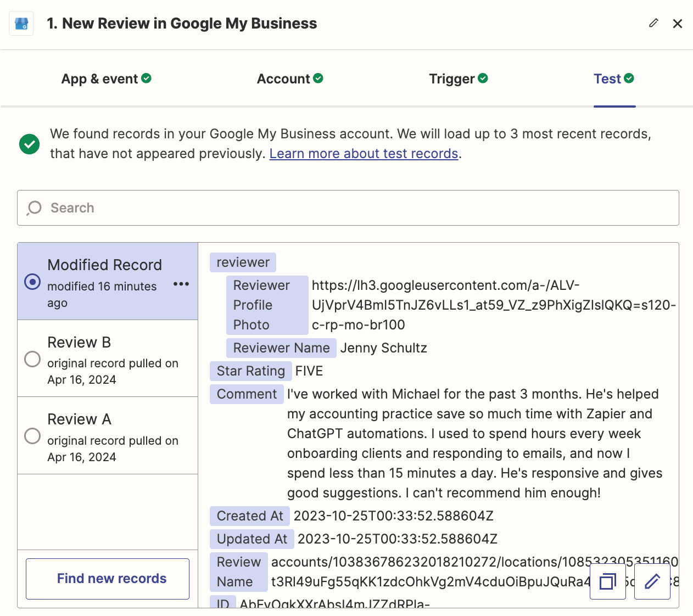The height and width of the screenshot is (616, 693).
Task: Click the googleusercontent profile photo URL
Action: point(494,305)
